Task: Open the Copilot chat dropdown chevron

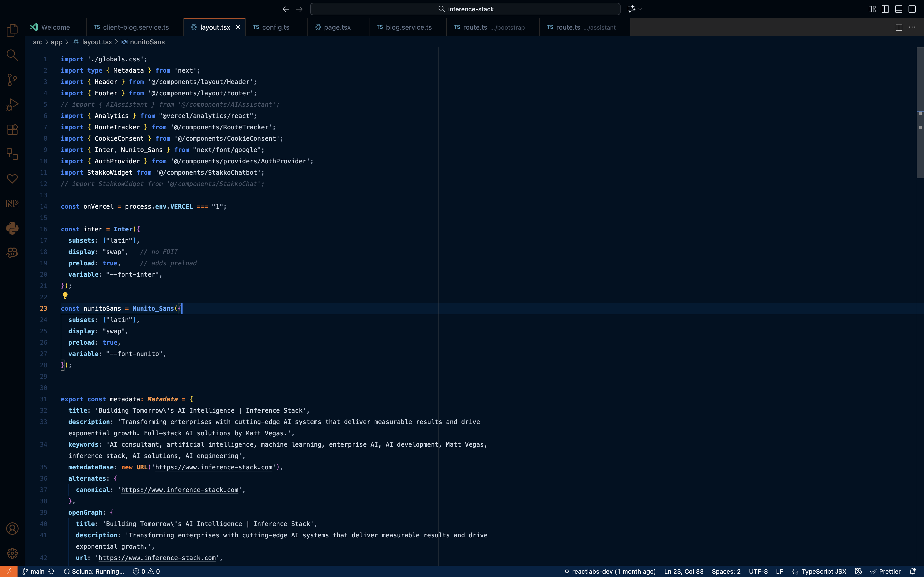Action: (640, 9)
